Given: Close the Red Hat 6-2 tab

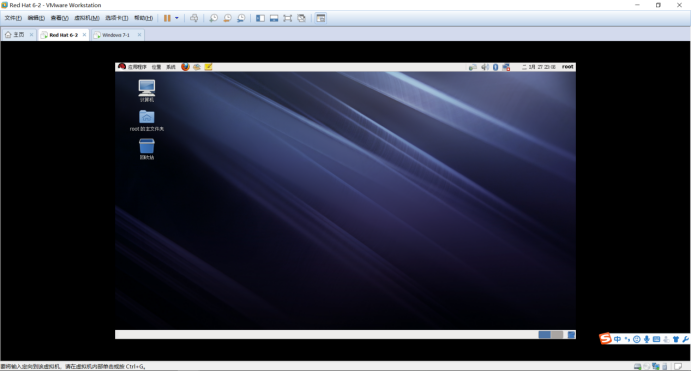Looking at the screenshot, I should (x=84, y=35).
